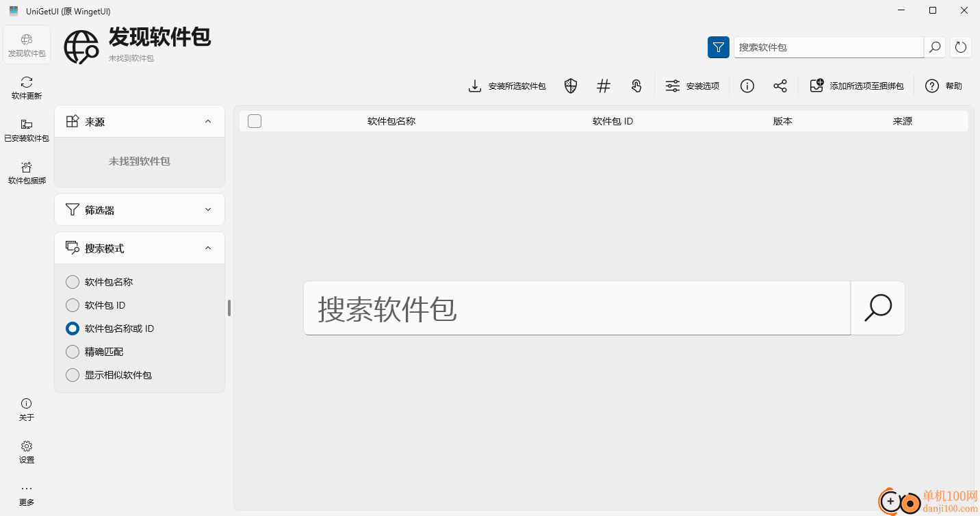This screenshot has height=516, width=980.
Task: Go to 软件更新 in the sidebar
Action: 27,88
